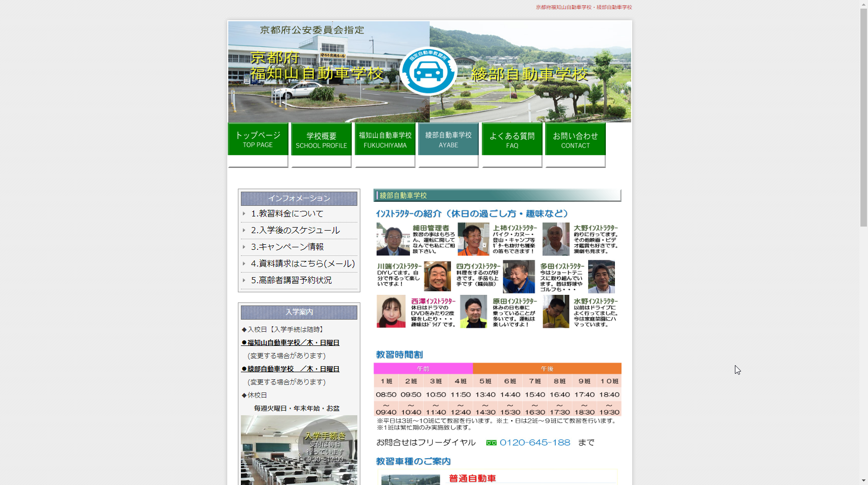Screen dimensions: 868x485
Task: Open the よくある質問 FAQ page
Action: (x=511, y=140)
